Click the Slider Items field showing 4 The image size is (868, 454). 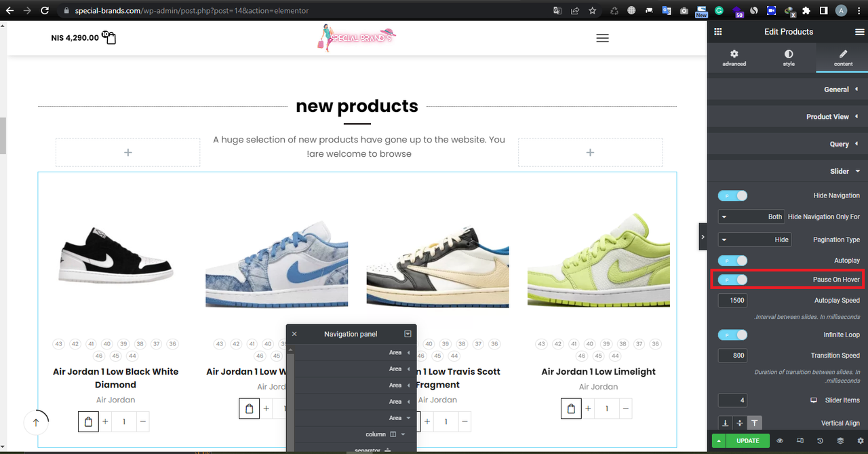732,400
